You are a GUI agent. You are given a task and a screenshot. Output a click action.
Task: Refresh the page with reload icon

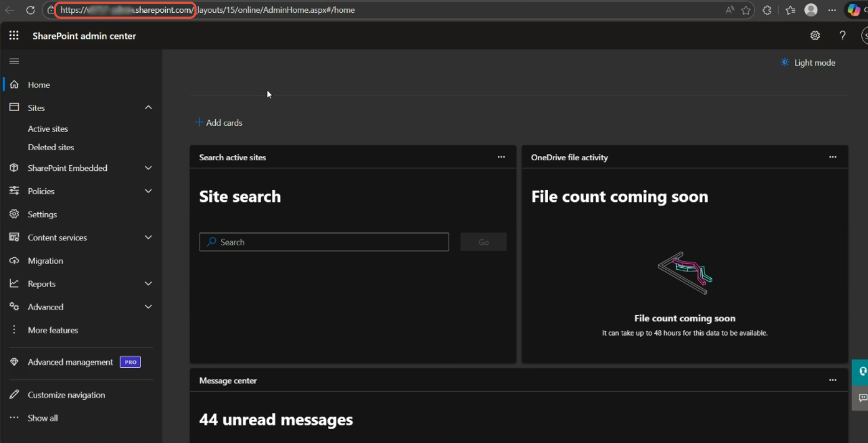click(30, 10)
